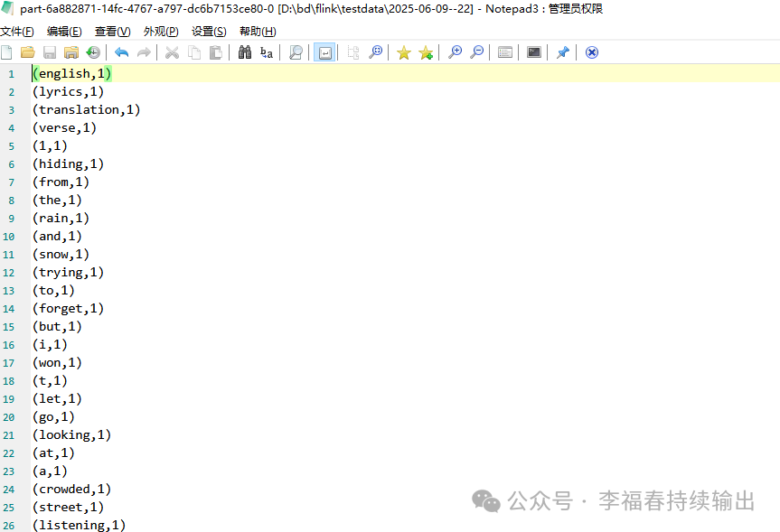780x532 pixels.
Task: Click text line "(let,1)"
Action: [57, 399]
